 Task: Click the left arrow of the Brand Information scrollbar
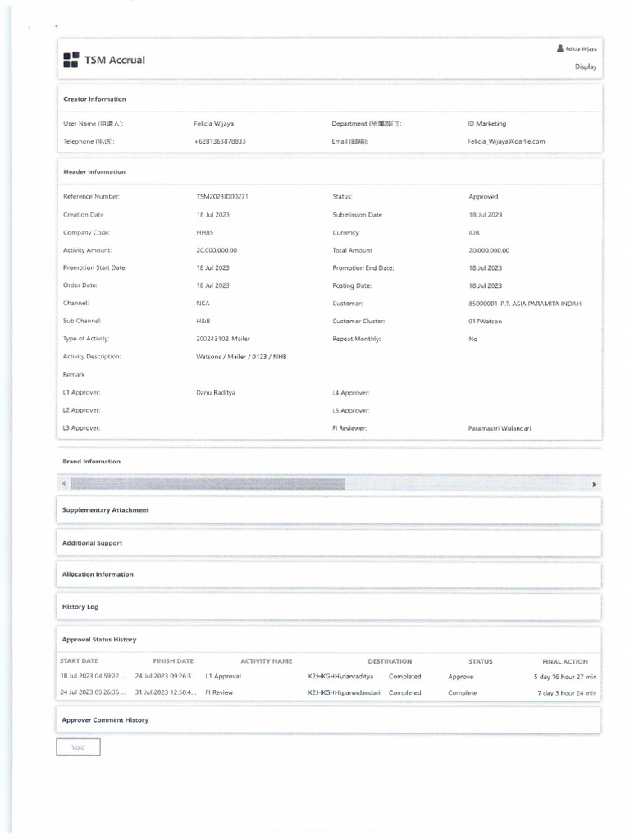(x=64, y=484)
